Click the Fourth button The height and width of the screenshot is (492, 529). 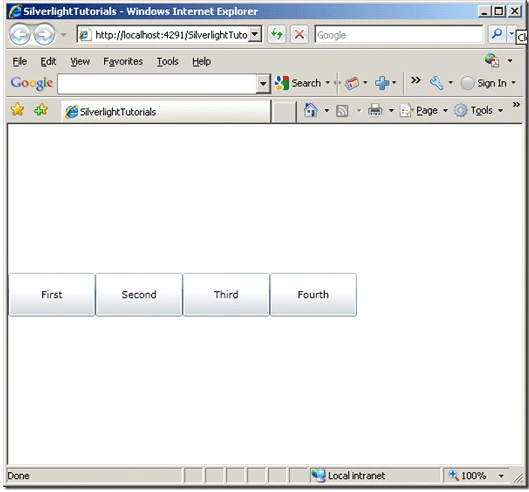(x=313, y=295)
